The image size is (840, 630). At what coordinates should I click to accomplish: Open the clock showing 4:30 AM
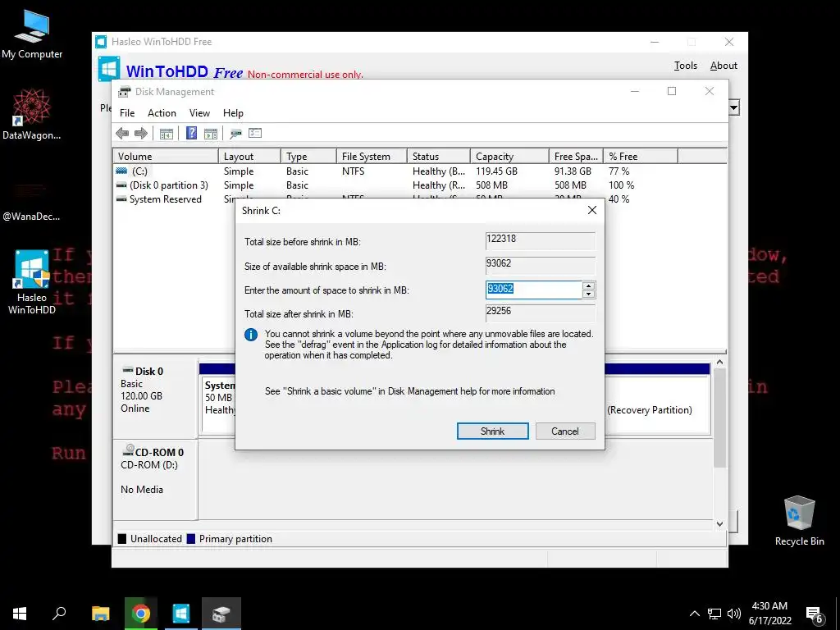(769, 614)
